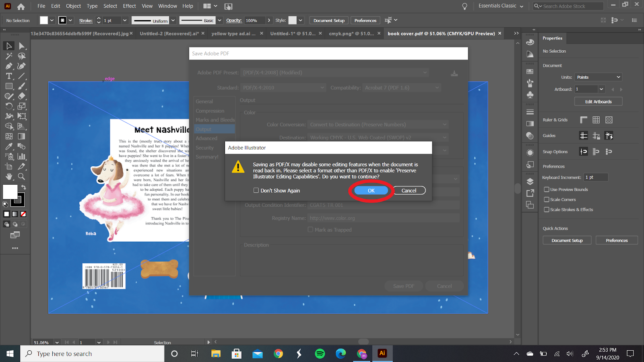Enable Scale Strokes & Effects
This screenshot has height=362, width=644.
click(547, 210)
